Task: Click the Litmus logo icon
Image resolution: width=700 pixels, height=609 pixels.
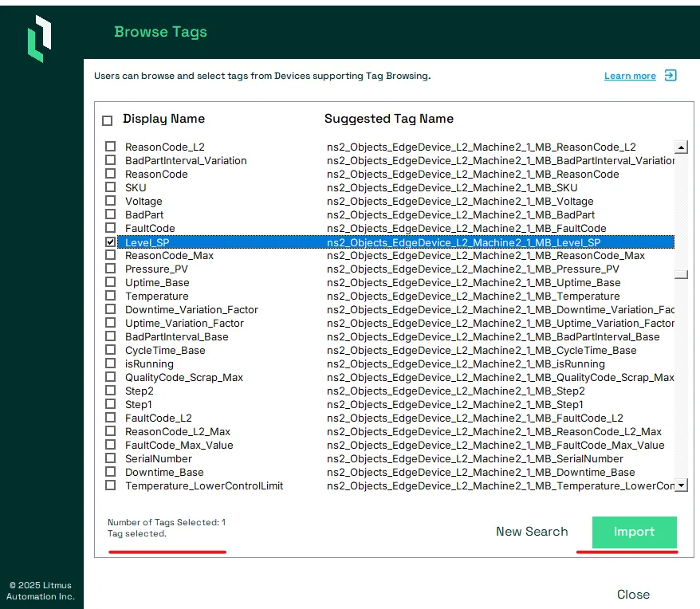Action: pos(39,38)
